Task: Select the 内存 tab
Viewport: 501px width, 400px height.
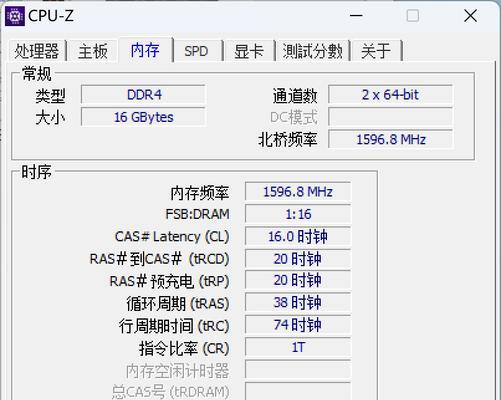Action: (x=146, y=50)
